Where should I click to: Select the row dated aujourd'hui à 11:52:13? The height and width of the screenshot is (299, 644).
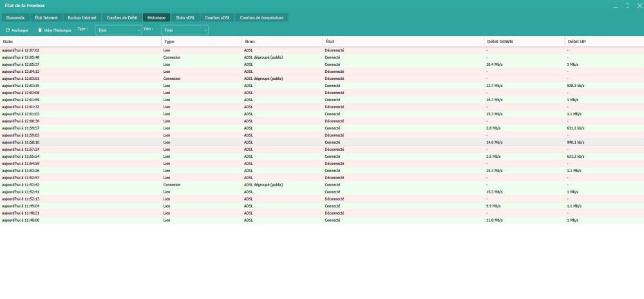(322, 198)
